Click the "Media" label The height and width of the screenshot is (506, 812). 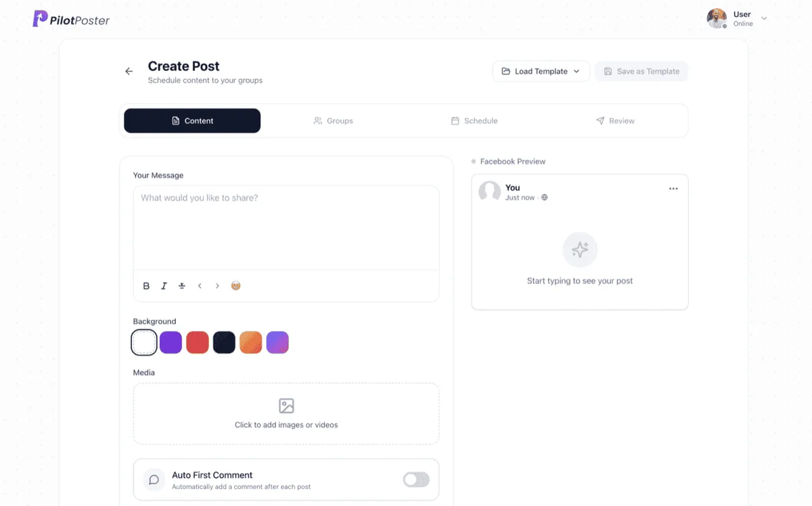point(144,373)
